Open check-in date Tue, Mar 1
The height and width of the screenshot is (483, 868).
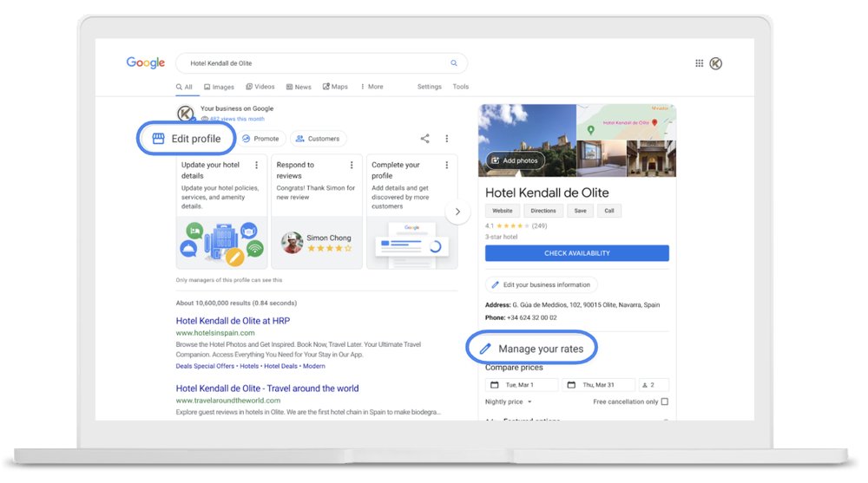[522, 384]
